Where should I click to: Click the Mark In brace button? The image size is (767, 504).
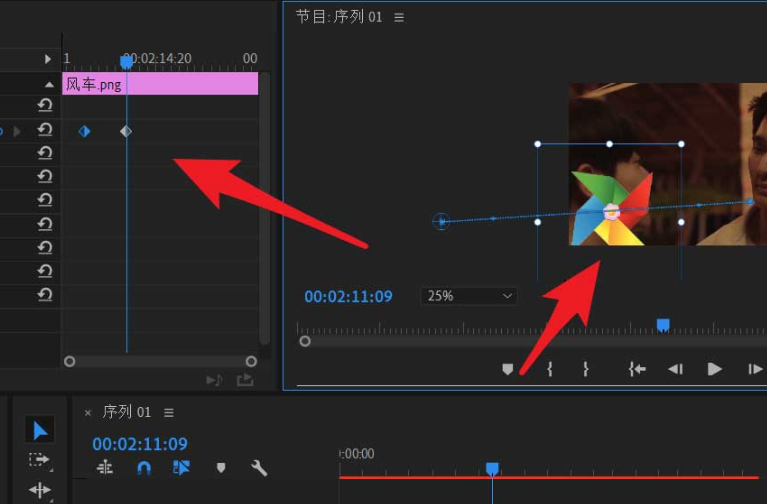tap(550, 369)
